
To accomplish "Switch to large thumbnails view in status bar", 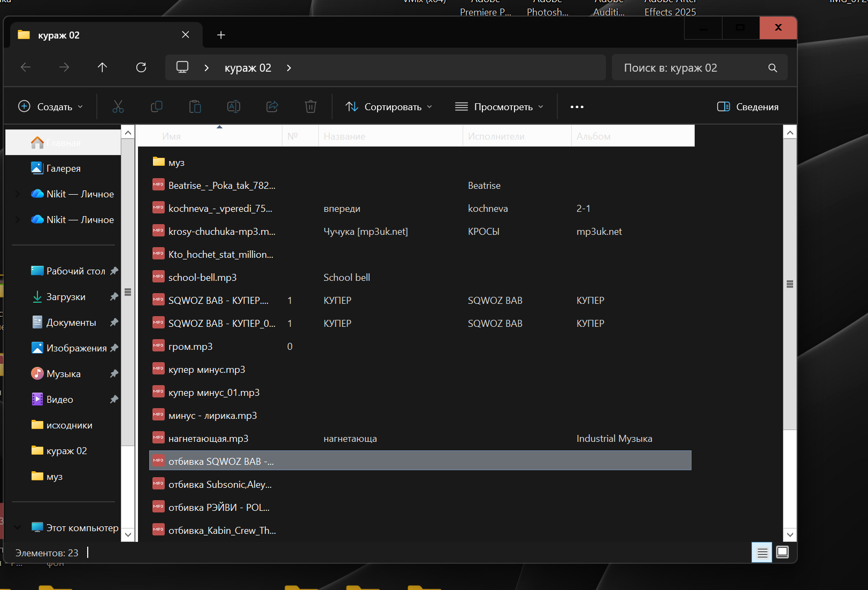I will (x=782, y=553).
